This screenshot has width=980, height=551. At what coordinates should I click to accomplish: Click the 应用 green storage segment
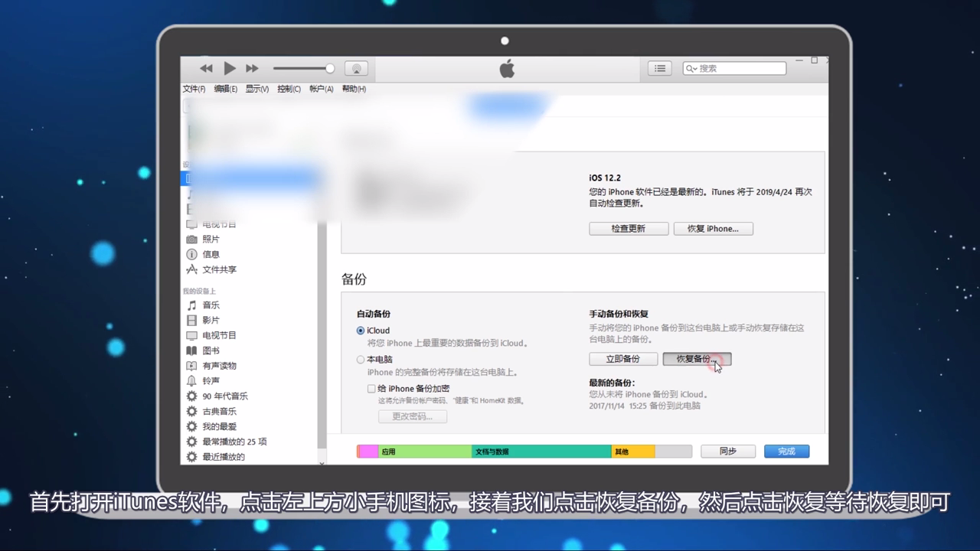pyautogui.click(x=425, y=452)
